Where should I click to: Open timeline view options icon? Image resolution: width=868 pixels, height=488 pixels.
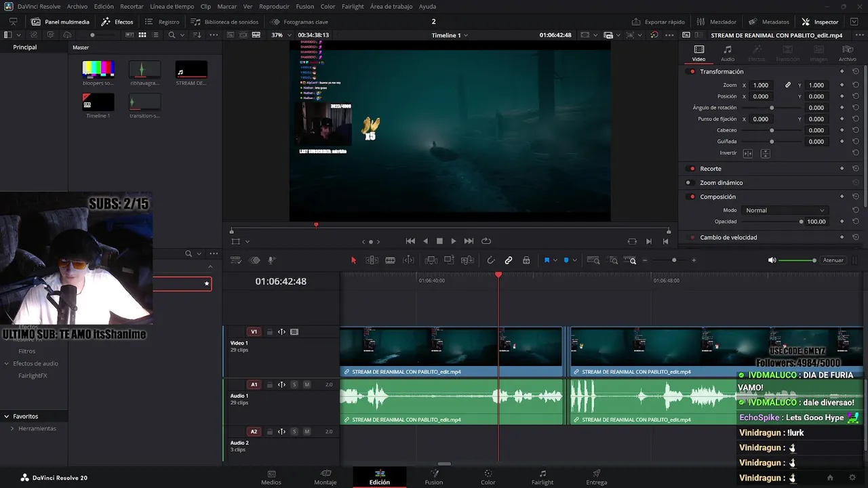[236, 260]
